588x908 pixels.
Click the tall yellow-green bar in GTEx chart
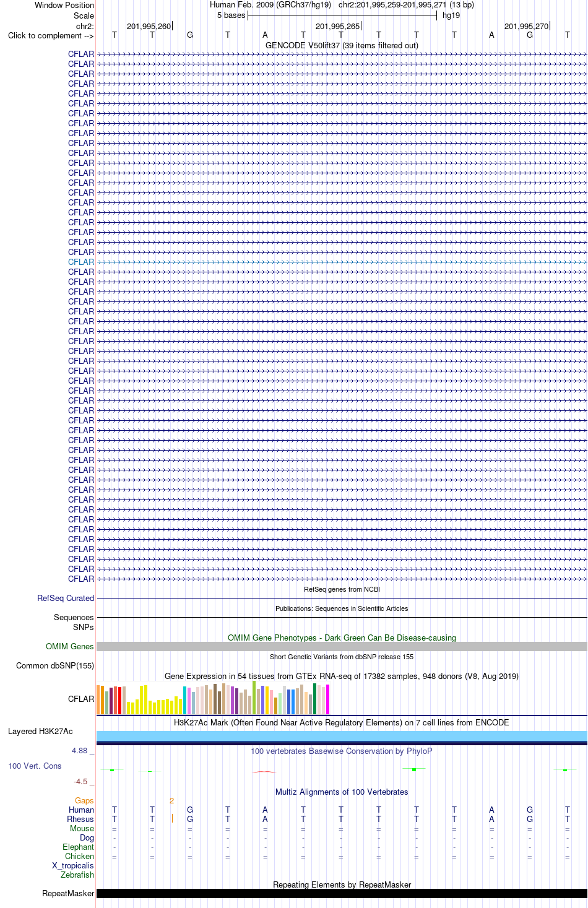(x=254, y=698)
